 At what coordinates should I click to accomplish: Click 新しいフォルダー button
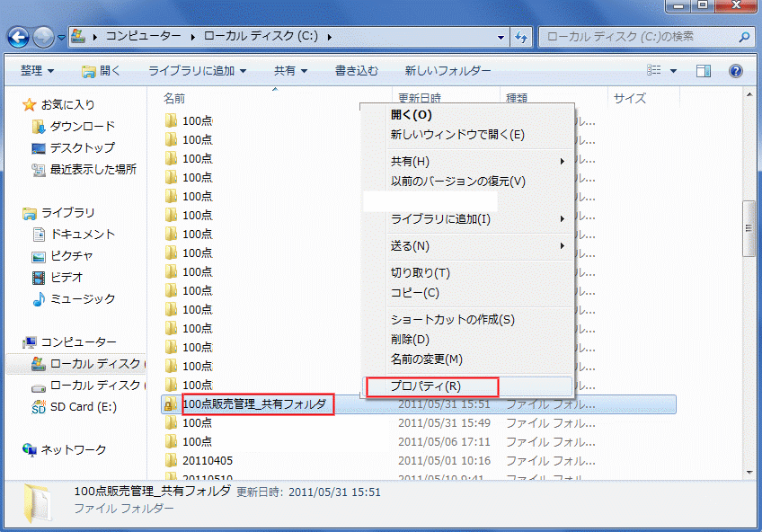coord(447,71)
